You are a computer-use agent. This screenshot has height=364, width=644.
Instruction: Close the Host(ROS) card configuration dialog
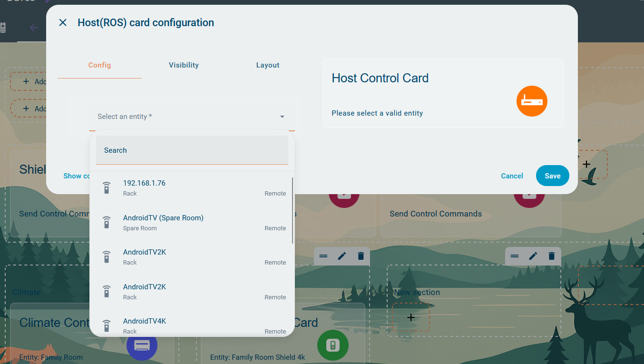click(x=63, y=22)
